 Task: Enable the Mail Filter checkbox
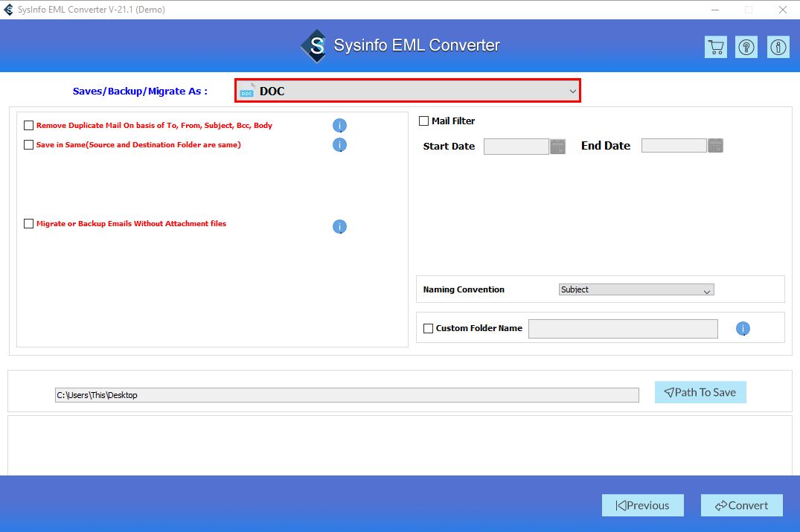423,121
